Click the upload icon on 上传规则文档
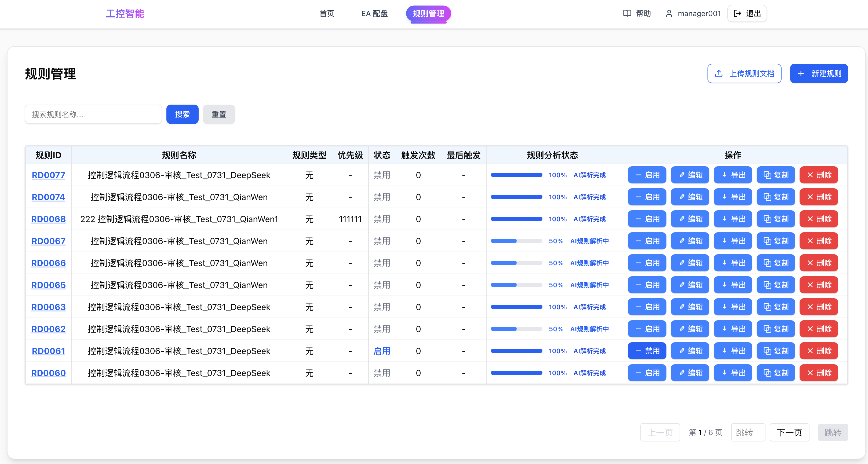Image resolution: width=868 pixels, height=464 pixels. pyautogui.click(x=719, y=73)
